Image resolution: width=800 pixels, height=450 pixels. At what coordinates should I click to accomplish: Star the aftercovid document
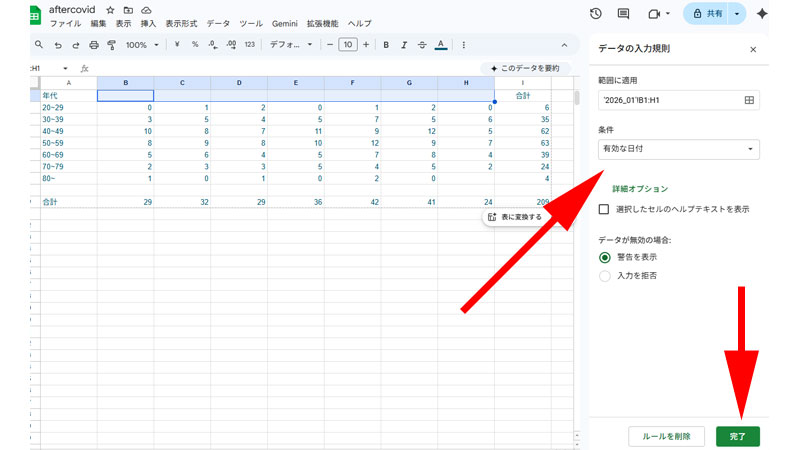coord(110,9)
